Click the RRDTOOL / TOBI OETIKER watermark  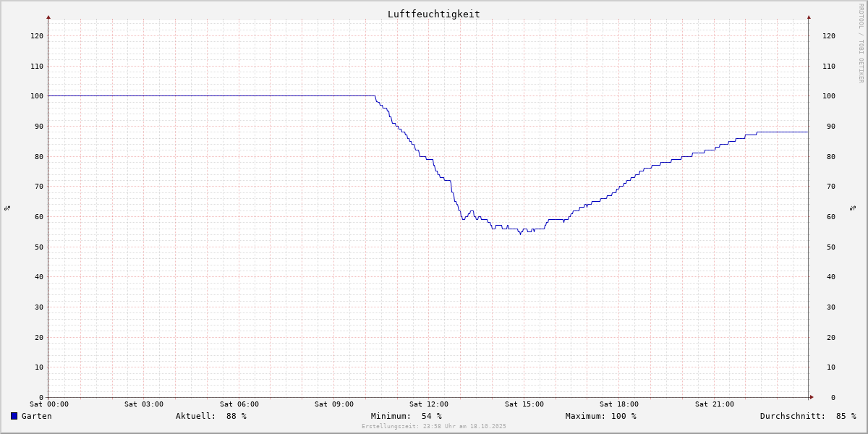coord(861,43)
